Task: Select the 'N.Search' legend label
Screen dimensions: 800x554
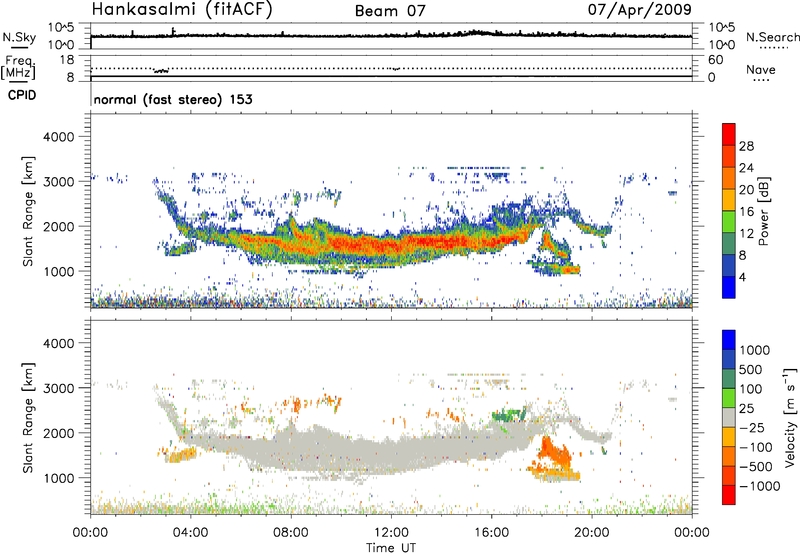Action: (773, 37)
